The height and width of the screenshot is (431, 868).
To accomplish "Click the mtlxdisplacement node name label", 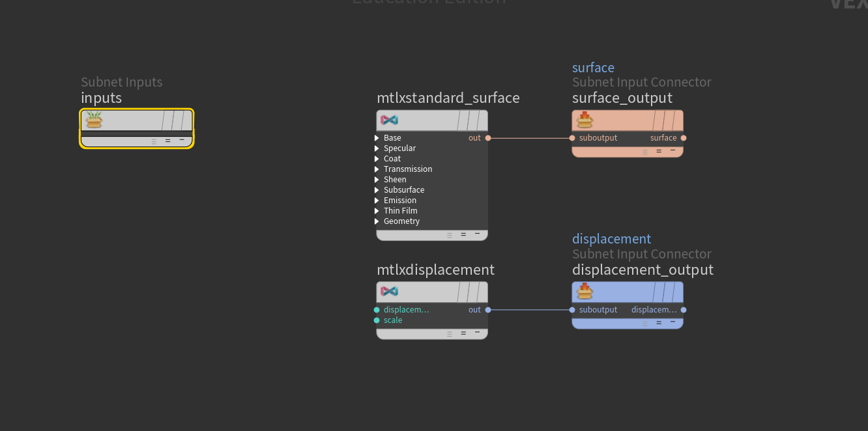I will tap(435, 270).
